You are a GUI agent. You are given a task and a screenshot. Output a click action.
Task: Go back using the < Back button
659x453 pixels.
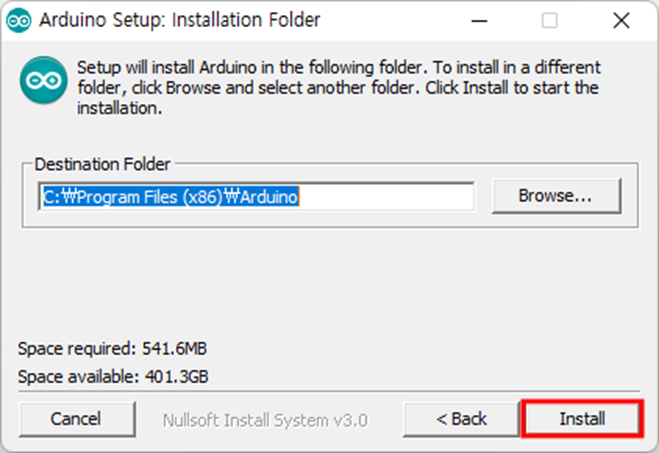(x=461, y=419)
